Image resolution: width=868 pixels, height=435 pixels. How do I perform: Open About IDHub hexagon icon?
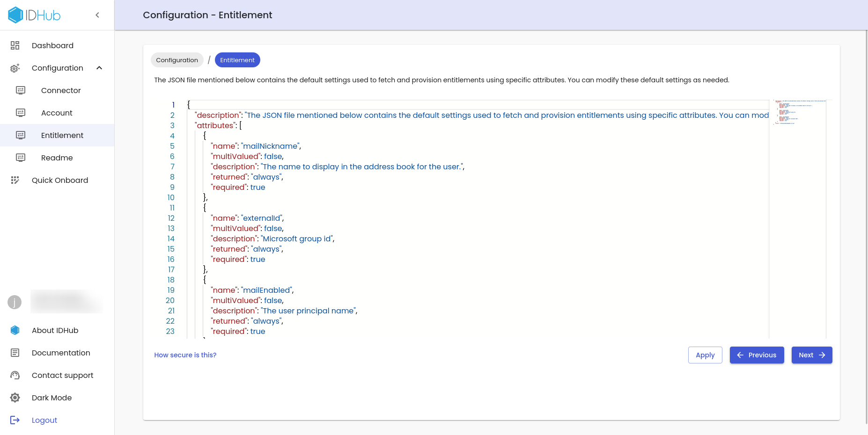pos(15,330)
